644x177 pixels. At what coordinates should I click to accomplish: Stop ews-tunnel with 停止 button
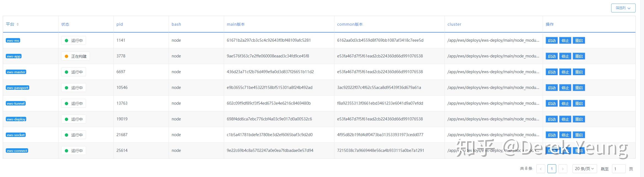565,104
